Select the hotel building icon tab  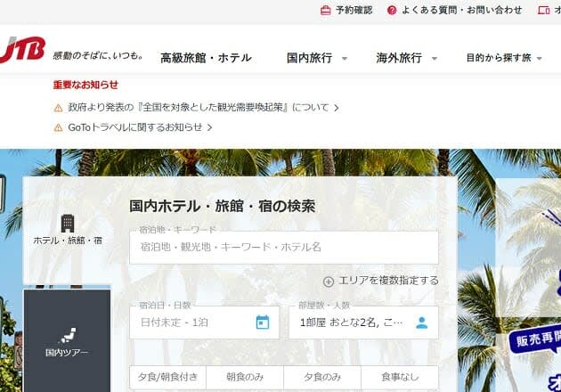click(68, 223)
